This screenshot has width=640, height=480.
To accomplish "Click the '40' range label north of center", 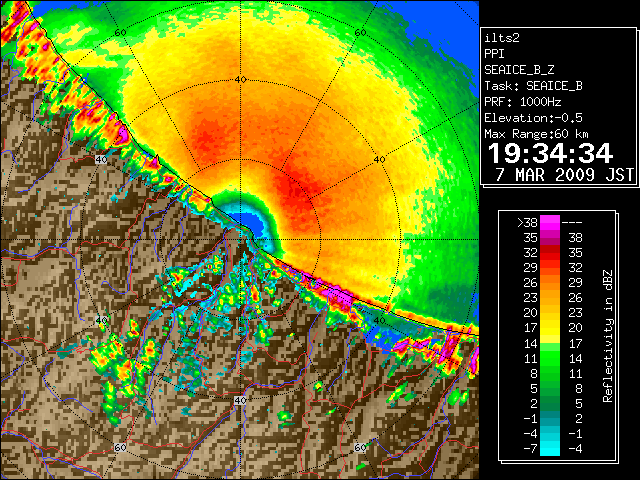I will pyautogui.click(x=240, y=80).
